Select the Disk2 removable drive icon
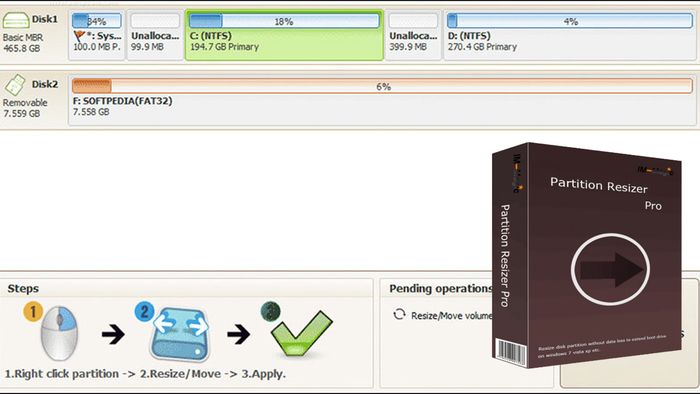 pos(15,85)
